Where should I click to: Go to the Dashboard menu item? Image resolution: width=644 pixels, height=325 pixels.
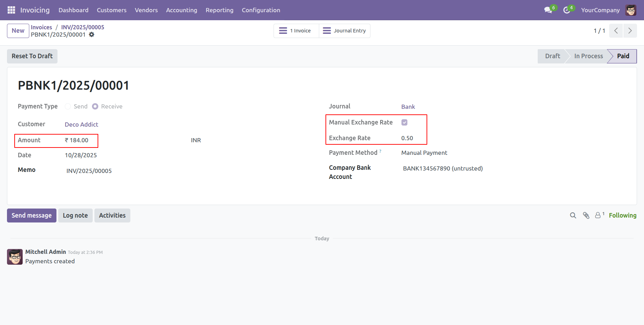pos(74,10)
